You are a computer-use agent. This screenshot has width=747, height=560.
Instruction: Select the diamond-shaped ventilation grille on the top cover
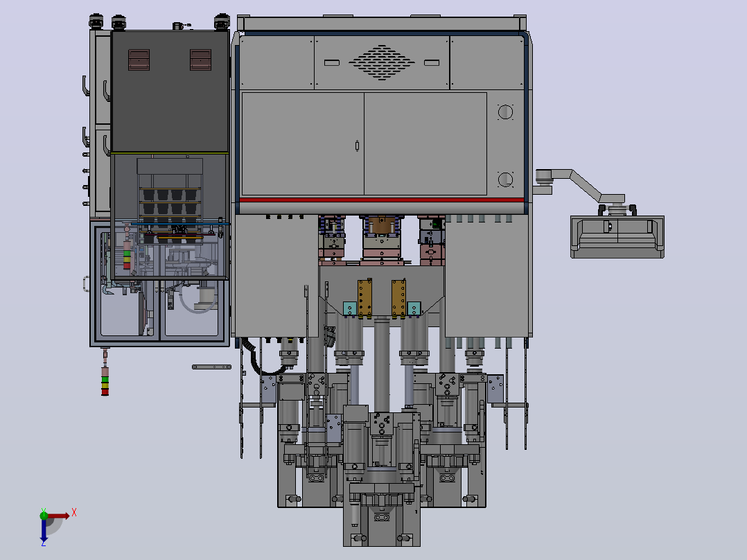[382, 62]
